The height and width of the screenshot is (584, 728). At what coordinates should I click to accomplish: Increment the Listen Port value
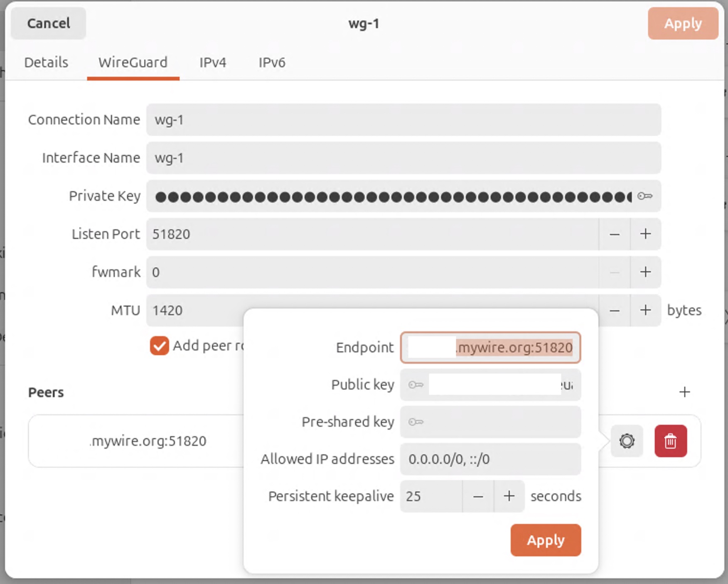[645, 234]
